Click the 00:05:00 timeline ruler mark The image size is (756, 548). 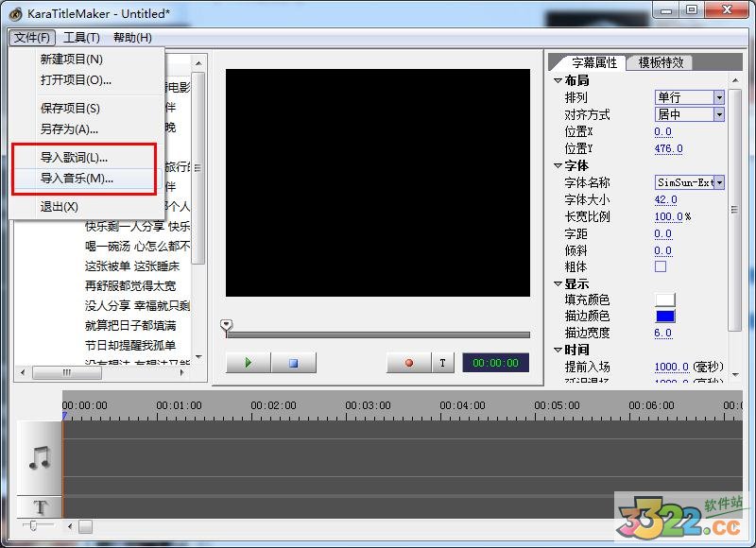[557, 406]
